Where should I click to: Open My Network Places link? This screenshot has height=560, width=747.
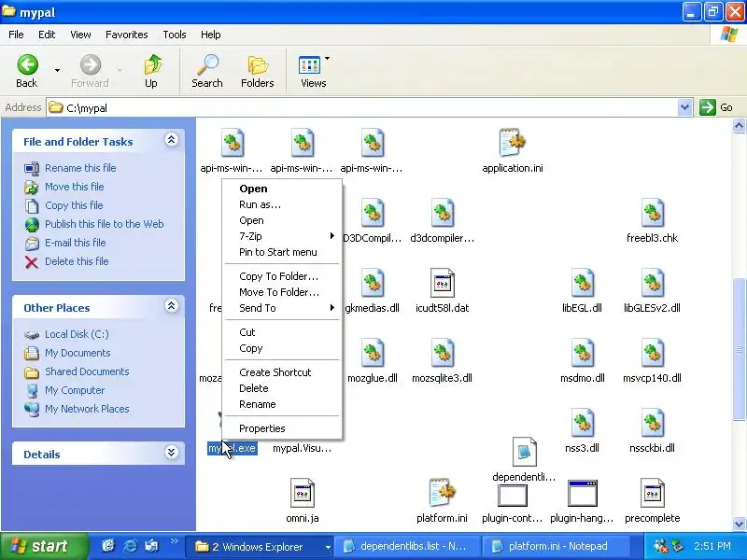click(87, 409)
